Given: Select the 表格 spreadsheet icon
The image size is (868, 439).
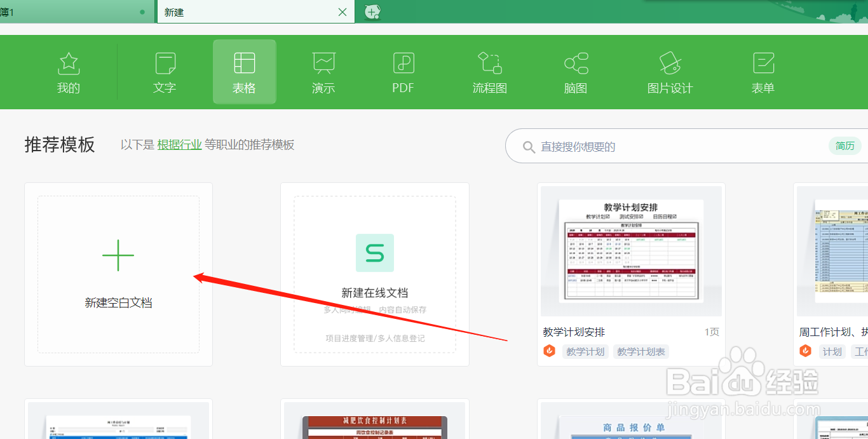Looking at the screenshot, I should 244,72.
